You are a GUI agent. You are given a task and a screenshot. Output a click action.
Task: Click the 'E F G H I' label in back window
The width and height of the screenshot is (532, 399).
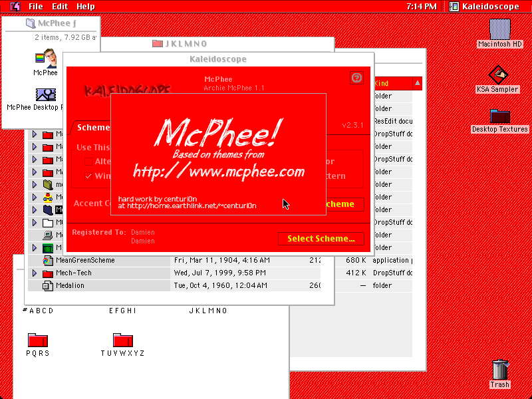coord(122,311)
